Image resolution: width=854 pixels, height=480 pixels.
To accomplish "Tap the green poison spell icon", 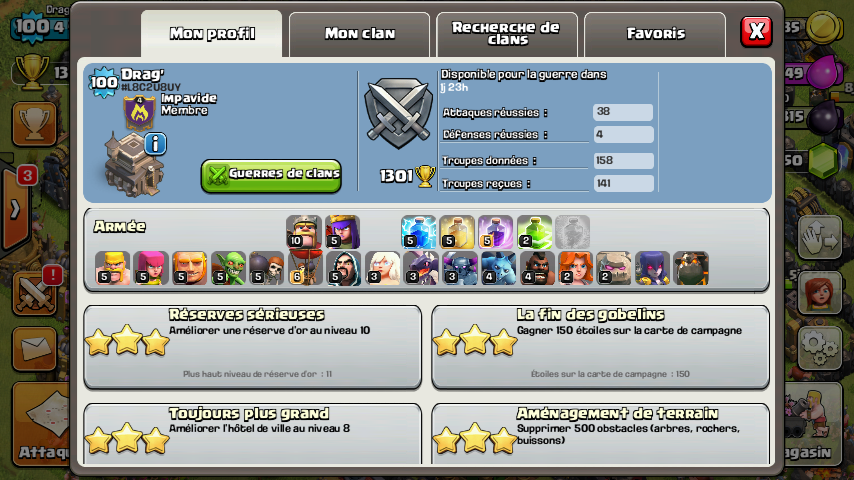I will [x=534, y=232].
